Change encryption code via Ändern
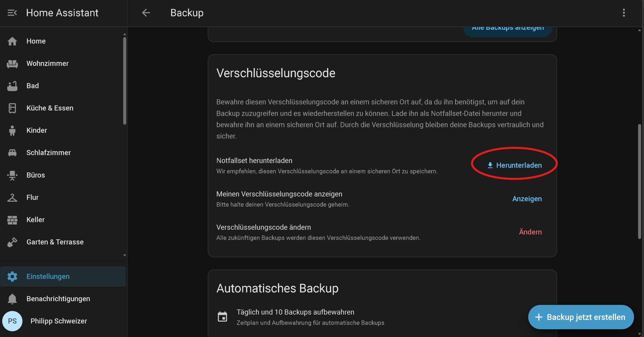Screen dimensions: 644x337 (530, 232)
